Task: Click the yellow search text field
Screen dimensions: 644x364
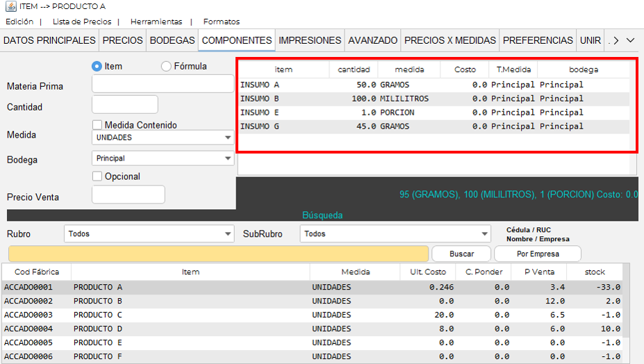Action: (218, 254)
